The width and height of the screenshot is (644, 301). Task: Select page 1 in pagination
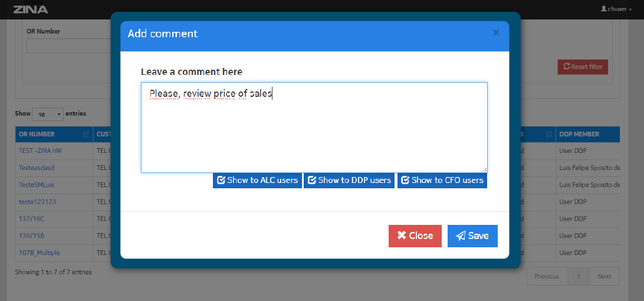579,276
